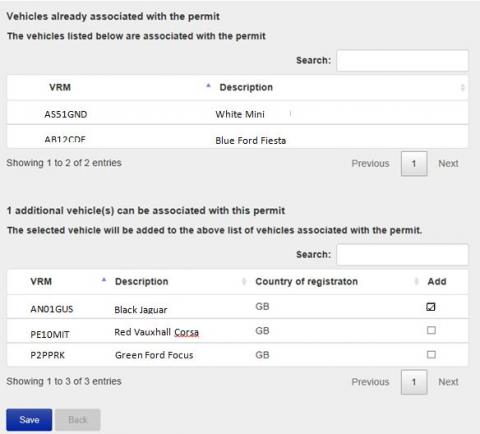Go to Previous page in lower table
This screenshot has width=480, height=434.
point(370,382)
